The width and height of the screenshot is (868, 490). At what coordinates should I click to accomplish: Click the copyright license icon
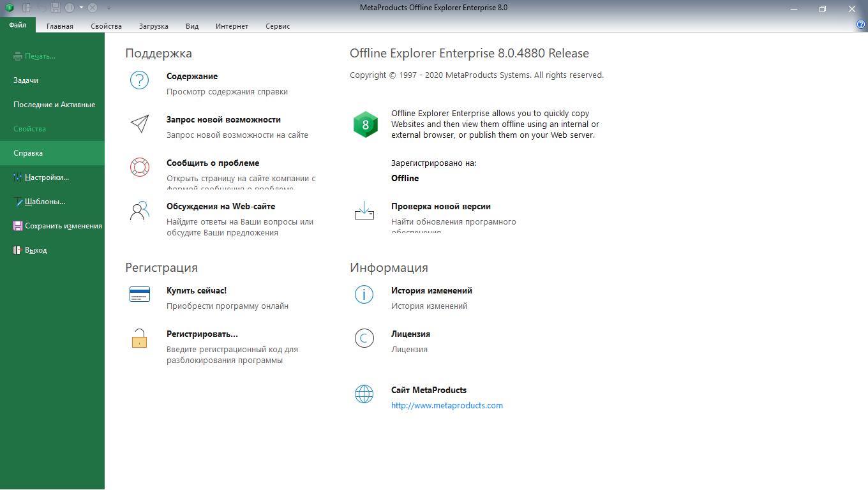pyautogui.click(x=364, y=338)
